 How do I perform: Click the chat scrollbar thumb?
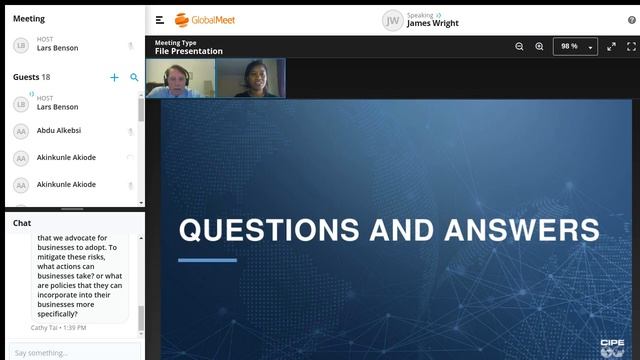coord(141,318)
